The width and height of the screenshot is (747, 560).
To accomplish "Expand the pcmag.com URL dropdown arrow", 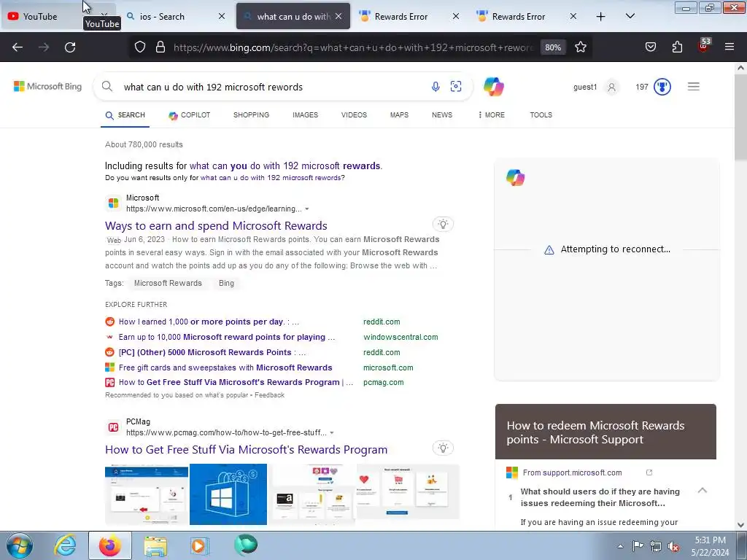I will [332, 433].
